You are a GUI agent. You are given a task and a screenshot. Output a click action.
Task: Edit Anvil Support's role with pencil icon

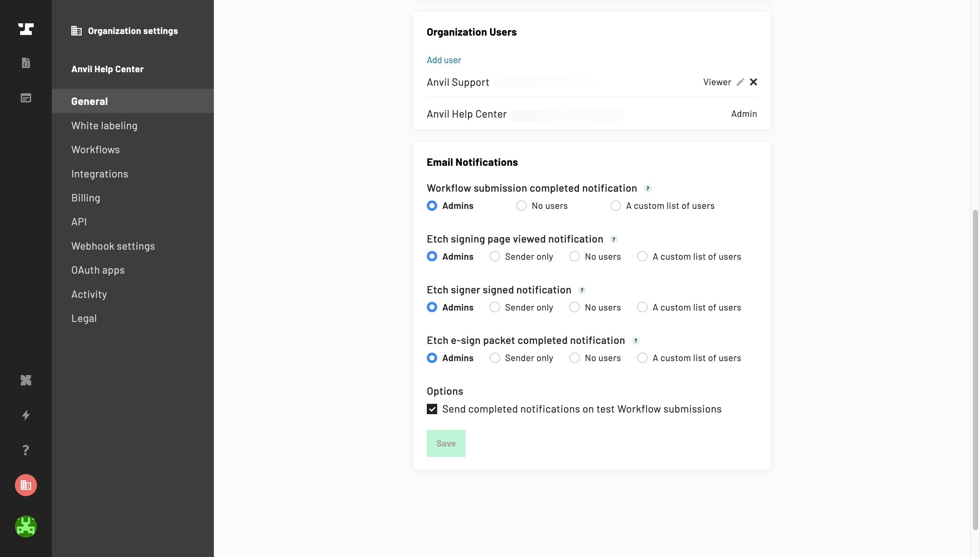click(x=741, y=82)
